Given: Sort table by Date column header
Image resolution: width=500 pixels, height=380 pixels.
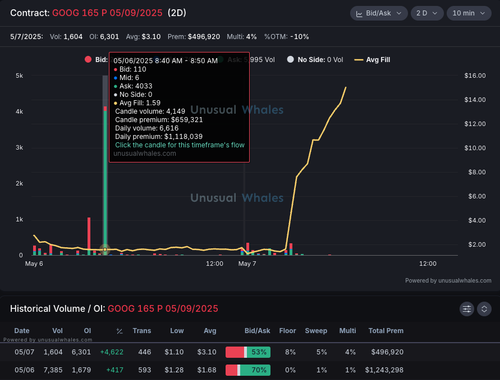Looking at the screenshot, I should [22, 331].
